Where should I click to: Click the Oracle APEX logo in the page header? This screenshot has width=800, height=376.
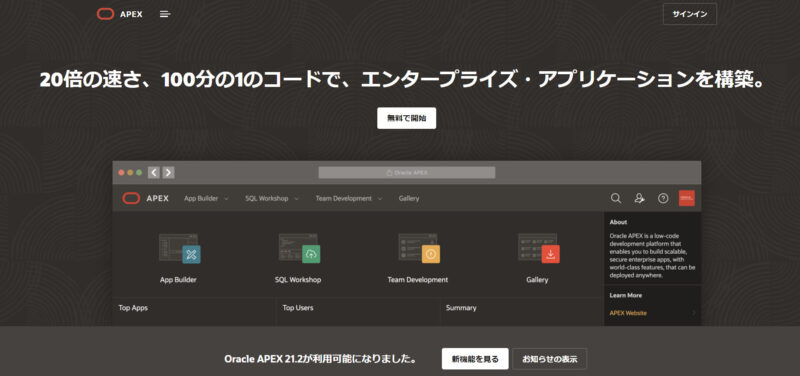[119, 14]
